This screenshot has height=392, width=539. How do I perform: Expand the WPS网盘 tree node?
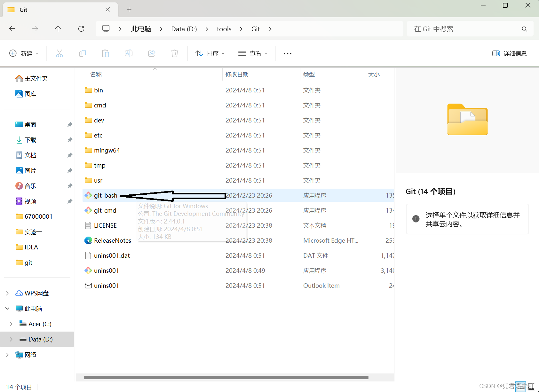(x=7, y=293)
